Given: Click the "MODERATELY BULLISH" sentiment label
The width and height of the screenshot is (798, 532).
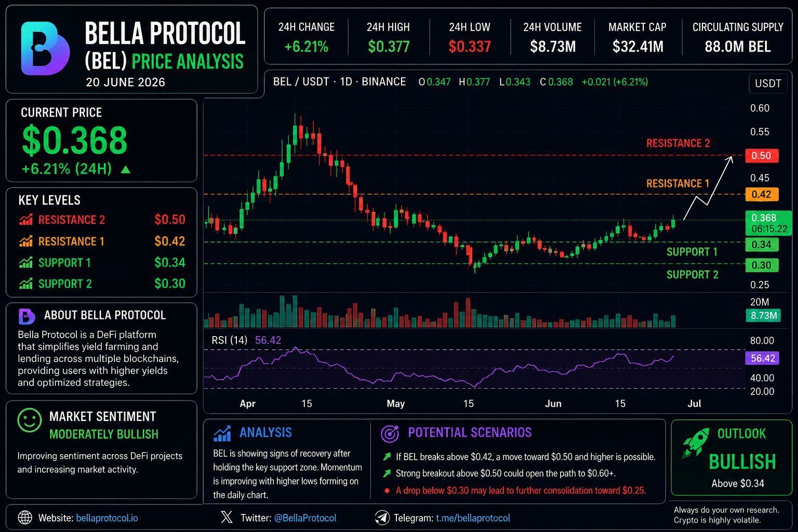Looking at the screenshot, I should tap(104, 434).
